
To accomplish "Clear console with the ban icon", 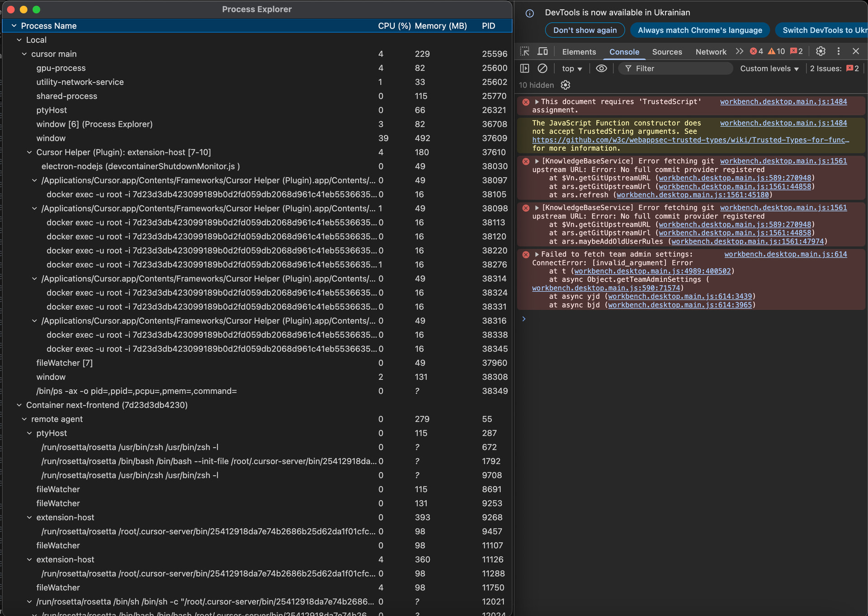I will point(542,68).
